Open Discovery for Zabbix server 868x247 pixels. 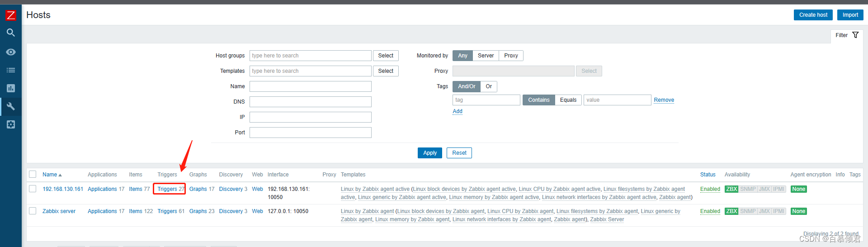click(x=231, y=211)
